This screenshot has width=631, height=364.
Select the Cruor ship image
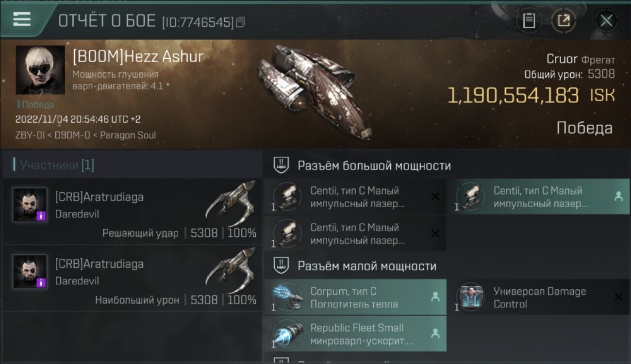(315, 91)
